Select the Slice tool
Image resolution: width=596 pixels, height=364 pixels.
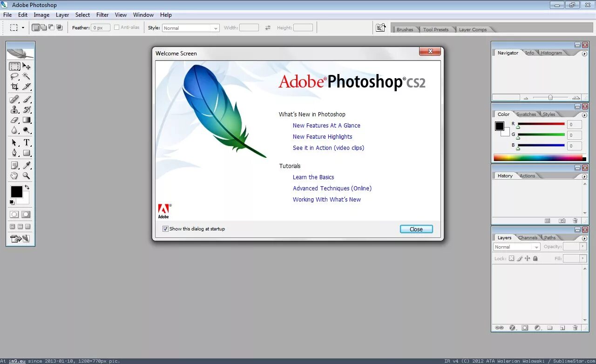(27, 87)
